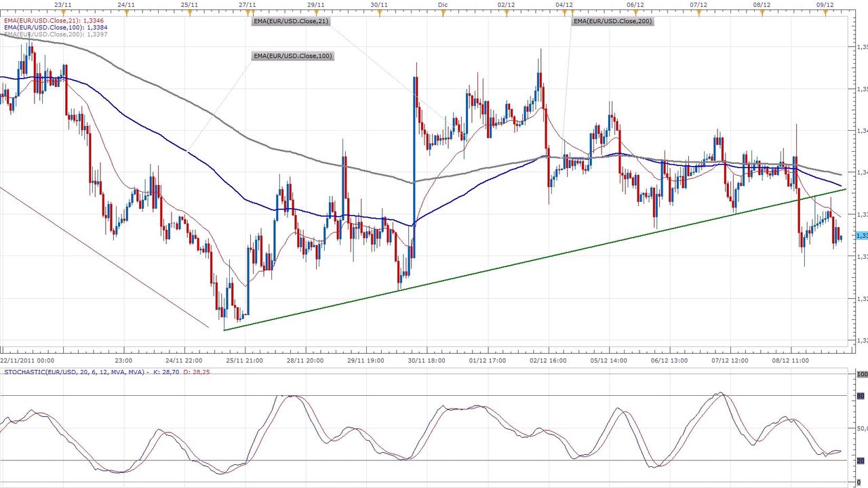868x488 pixels.
Task: Click the orange day marker under 23/11
Action: coord(62,12)
